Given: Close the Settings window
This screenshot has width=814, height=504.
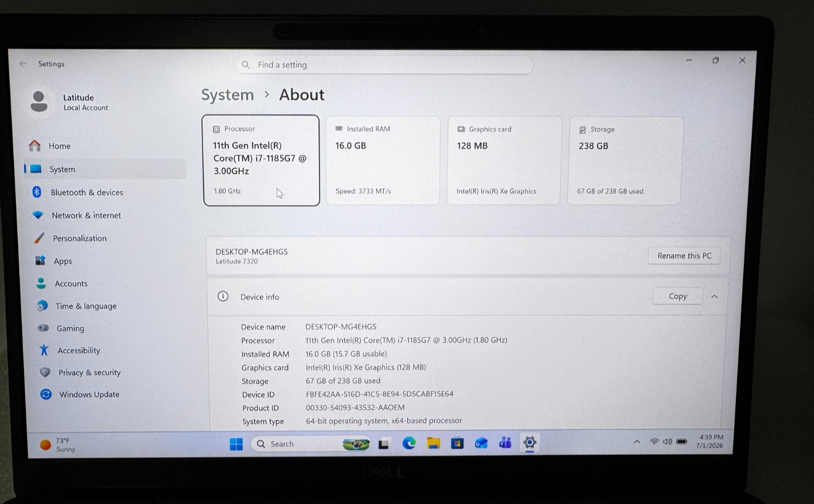Looking at the screenshot, I should pyautogui.click(x=742, y=60).
